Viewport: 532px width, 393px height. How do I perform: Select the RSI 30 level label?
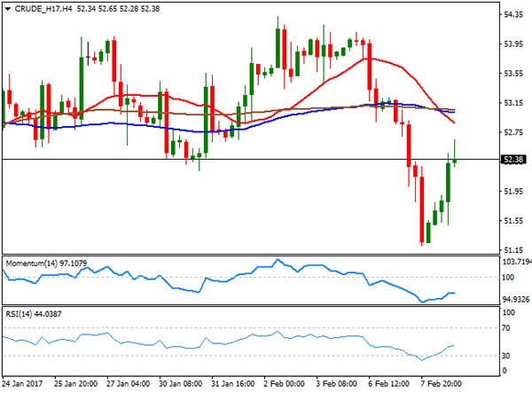click(x=506, y=356)
